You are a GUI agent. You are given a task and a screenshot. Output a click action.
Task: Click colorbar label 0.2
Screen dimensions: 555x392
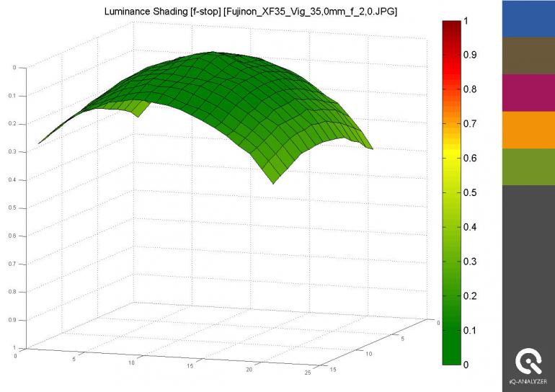470,295
